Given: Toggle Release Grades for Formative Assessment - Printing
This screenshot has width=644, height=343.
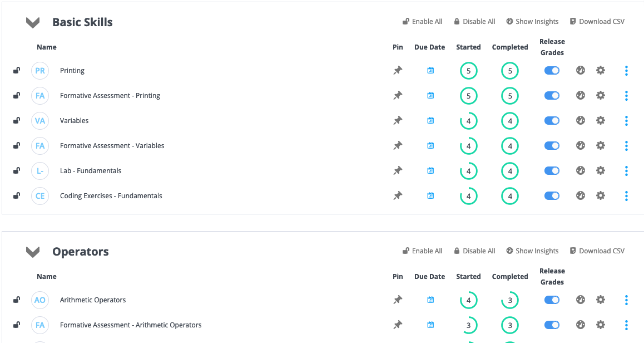Looking at the screenshot, I should pos(552,96).
